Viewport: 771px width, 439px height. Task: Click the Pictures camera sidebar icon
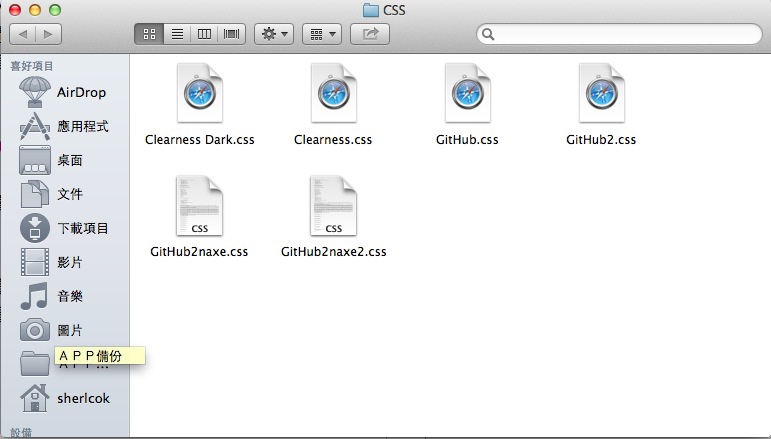pyautogui.click(x=34, y=330)
